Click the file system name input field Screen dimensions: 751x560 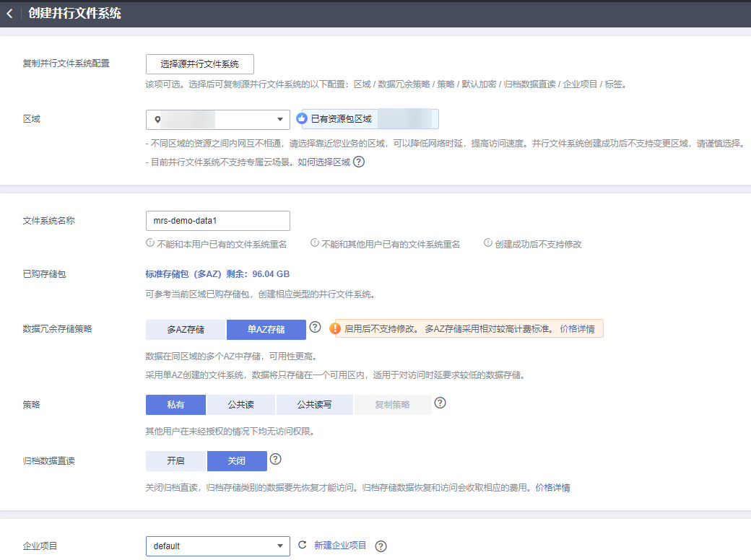(x=217, y=221)
